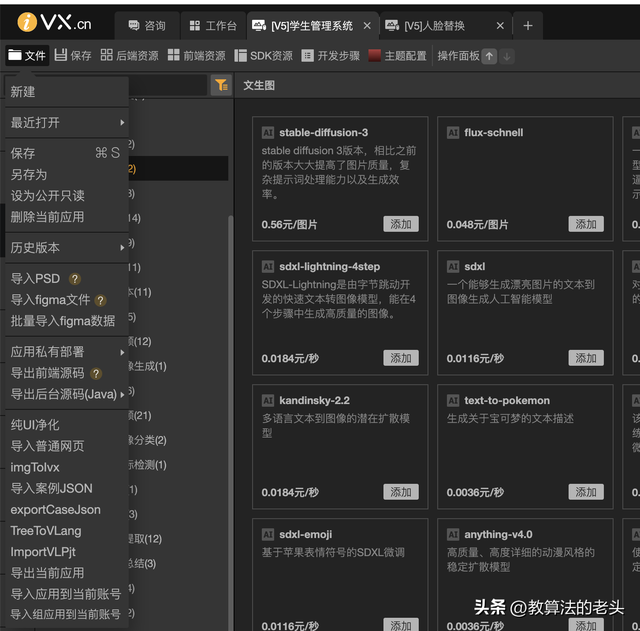Add the text-to-pokemon model
This screenshot has width=640, height=631.
tap(586, 492)
